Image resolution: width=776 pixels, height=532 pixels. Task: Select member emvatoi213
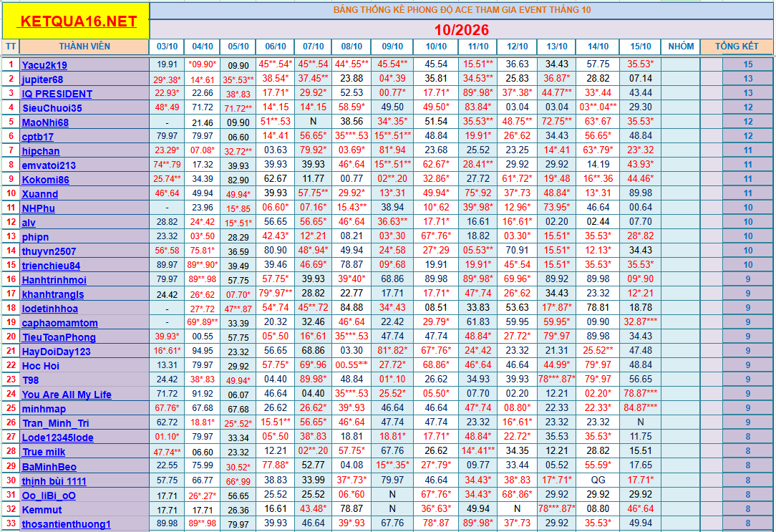[49, 166]
